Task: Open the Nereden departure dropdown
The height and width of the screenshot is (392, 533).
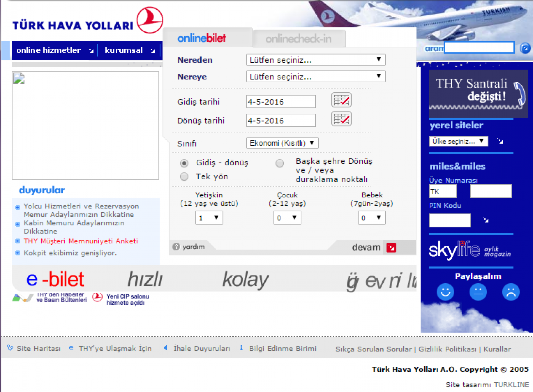Action: pyautogui.click(x=315, y=60)
